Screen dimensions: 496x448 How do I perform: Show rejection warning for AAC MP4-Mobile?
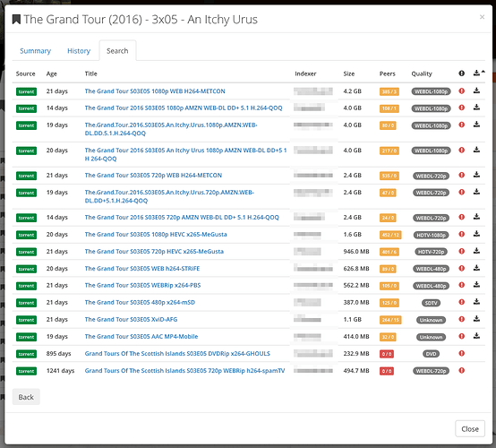[461, 337]
